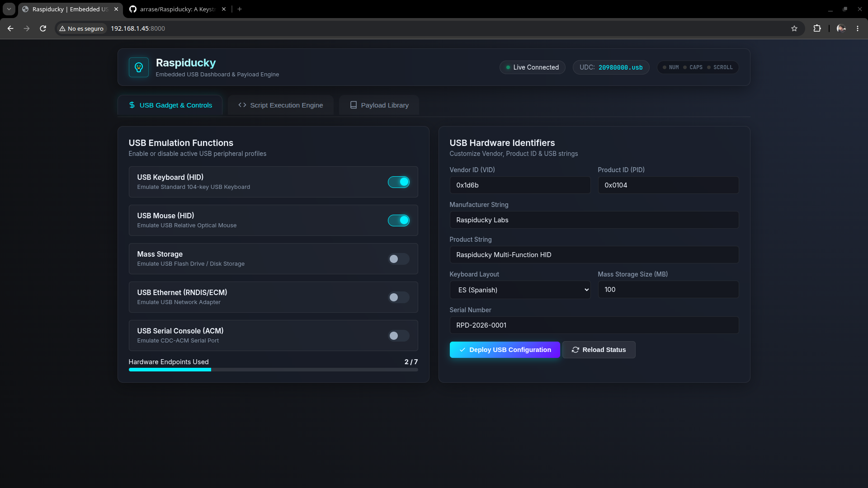Click 'Emulate CDC-ACM Serial Port' text

(x=178, y=341)
